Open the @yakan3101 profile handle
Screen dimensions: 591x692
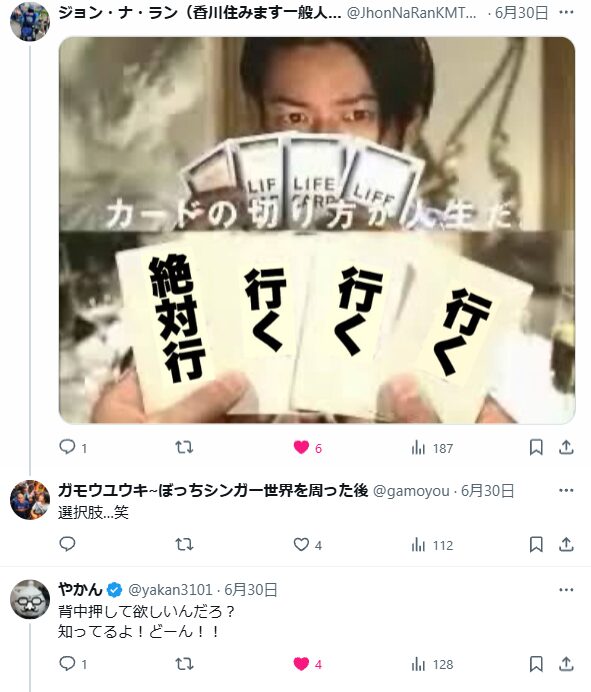170,590
